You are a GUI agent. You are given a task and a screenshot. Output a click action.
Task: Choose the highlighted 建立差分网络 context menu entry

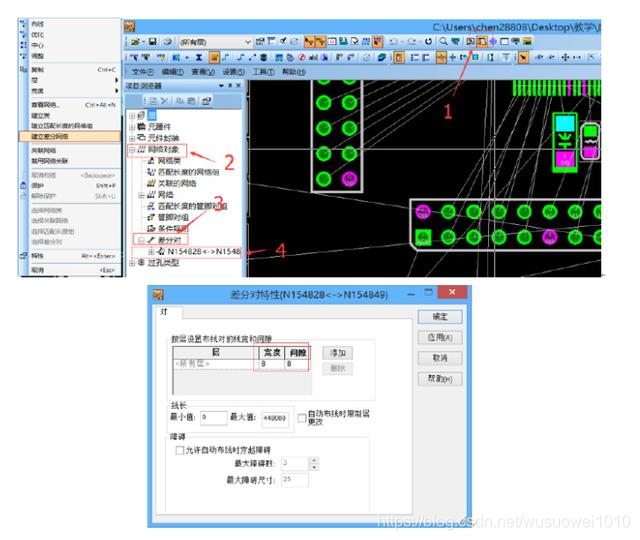(70, 136)
